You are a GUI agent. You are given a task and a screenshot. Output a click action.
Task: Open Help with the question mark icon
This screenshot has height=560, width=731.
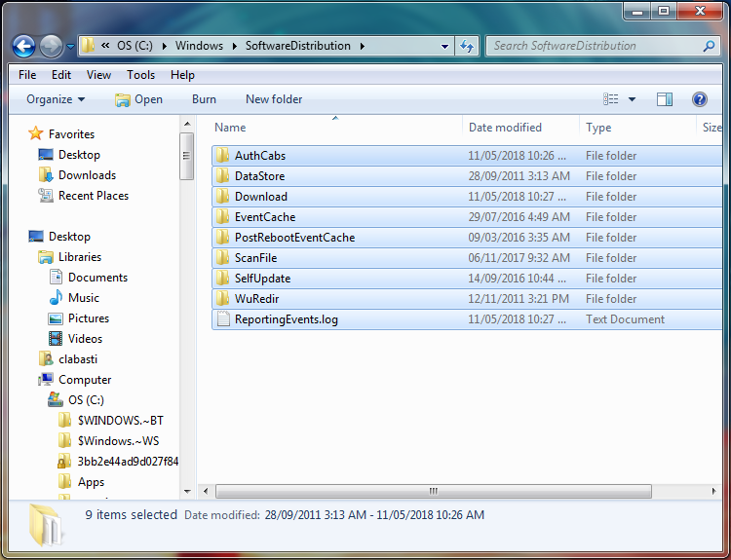tap(699, 99)
